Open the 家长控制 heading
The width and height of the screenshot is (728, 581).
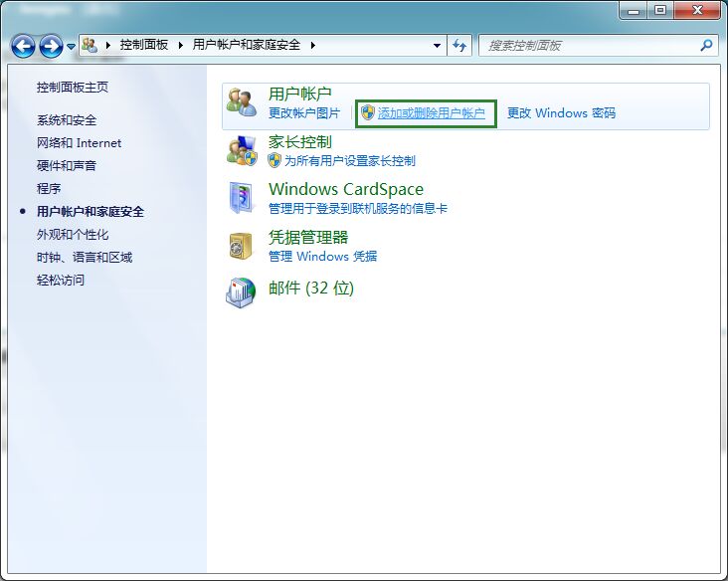(x=300, y=141)
